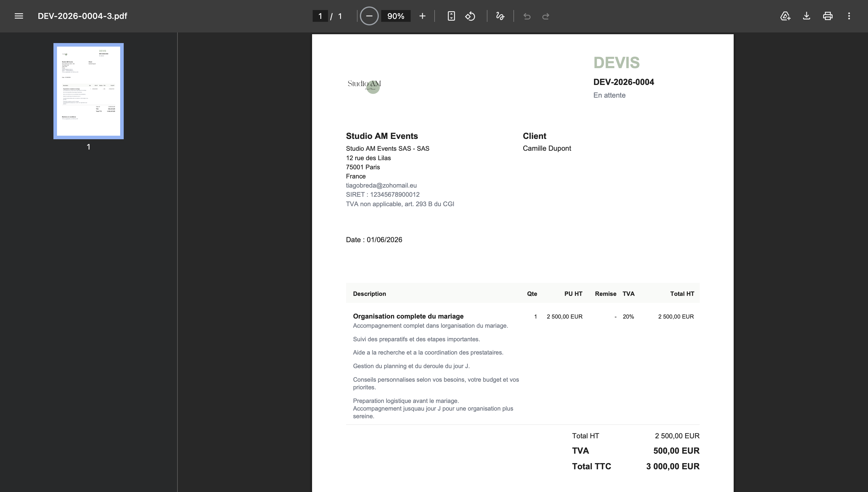Save the PDF to Google Drive
The height and width of the screenshot is (492, 868).
pos(785,16)
